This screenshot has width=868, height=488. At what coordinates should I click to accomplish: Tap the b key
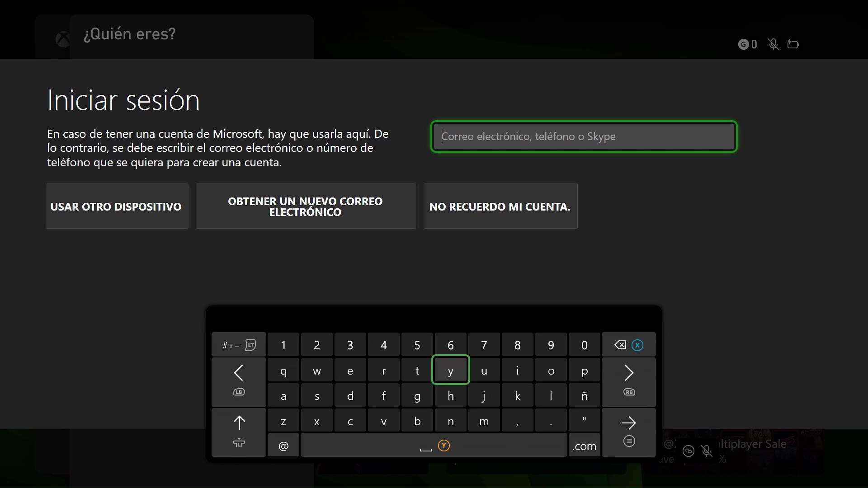click(417, 421)
